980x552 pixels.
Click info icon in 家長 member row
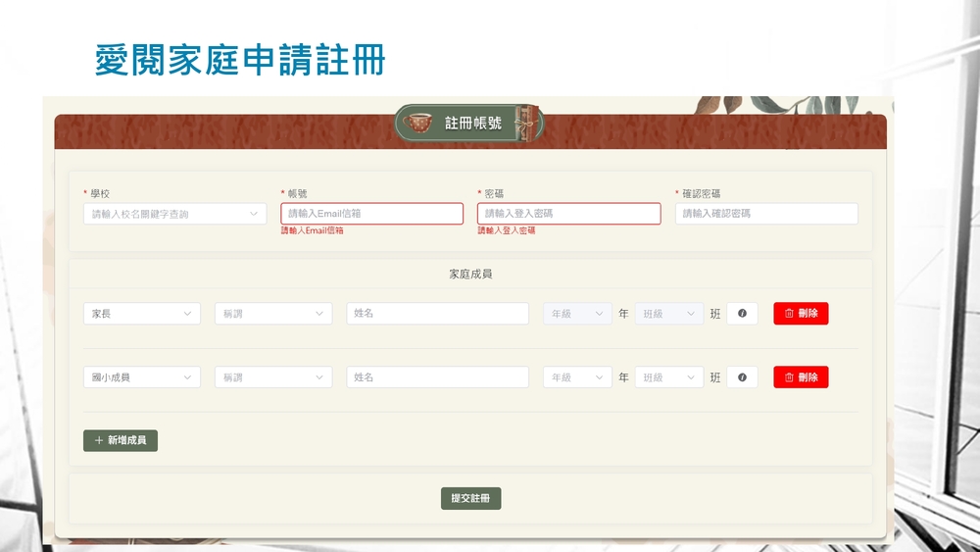pos(742,314)
